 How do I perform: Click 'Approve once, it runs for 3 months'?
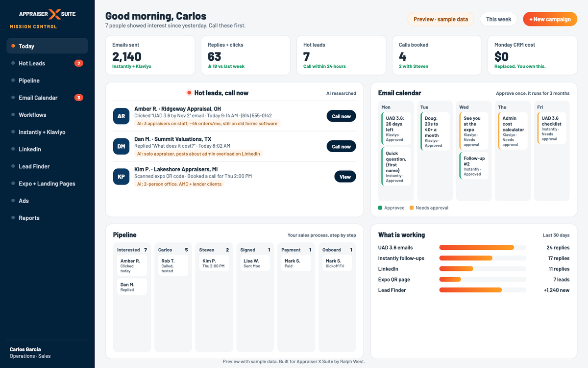[x=533, y=93]
